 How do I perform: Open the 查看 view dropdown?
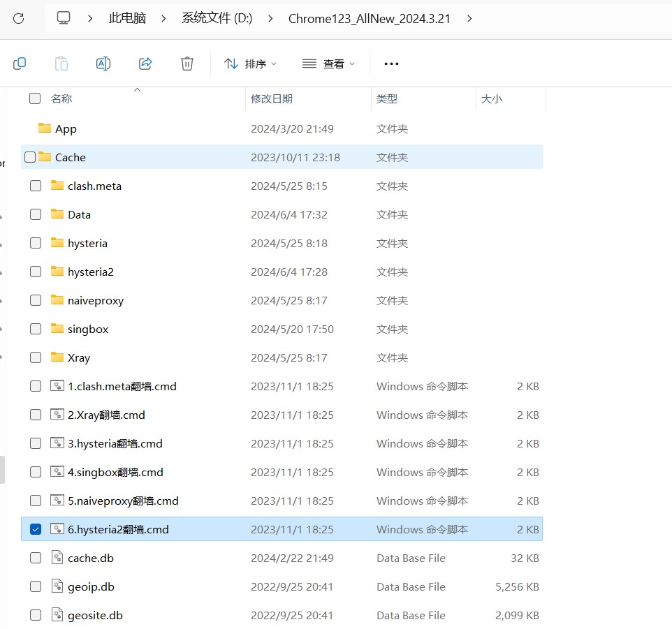(329, 64)
